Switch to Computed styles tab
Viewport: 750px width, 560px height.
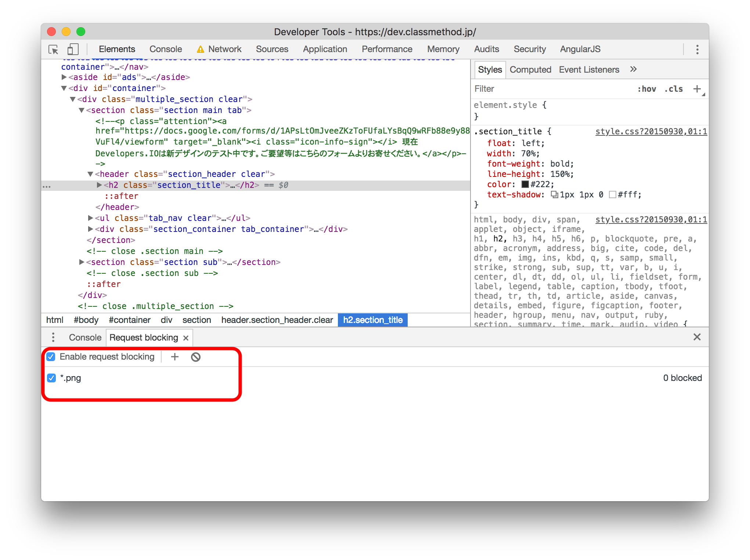(x=530, y=70)
